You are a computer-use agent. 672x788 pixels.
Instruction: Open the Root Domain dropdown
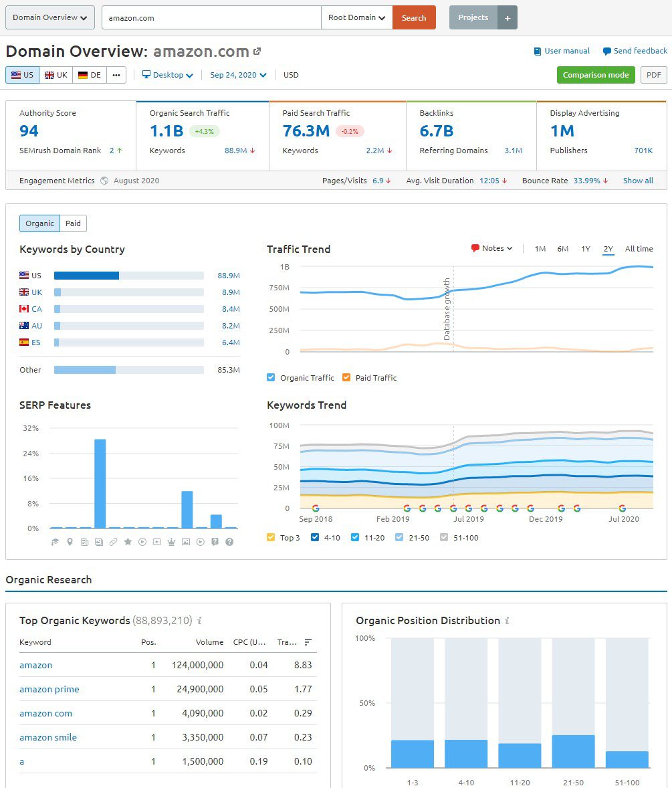[x=356, y=17]
